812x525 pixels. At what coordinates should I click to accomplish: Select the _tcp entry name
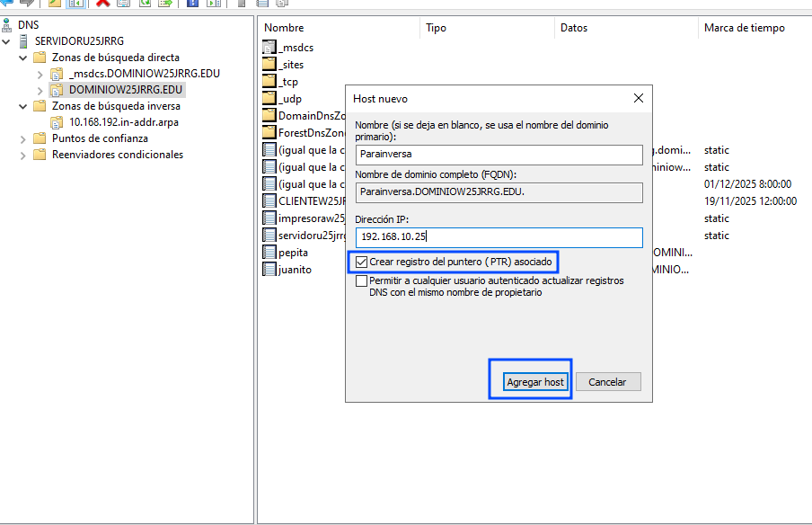click(288, 82)
